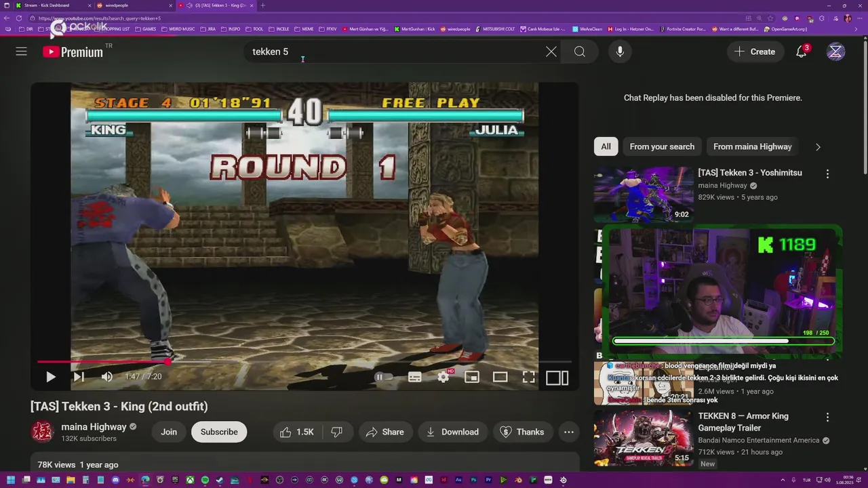Click the Join membership button
868x488 pixels.
point(169,432)
